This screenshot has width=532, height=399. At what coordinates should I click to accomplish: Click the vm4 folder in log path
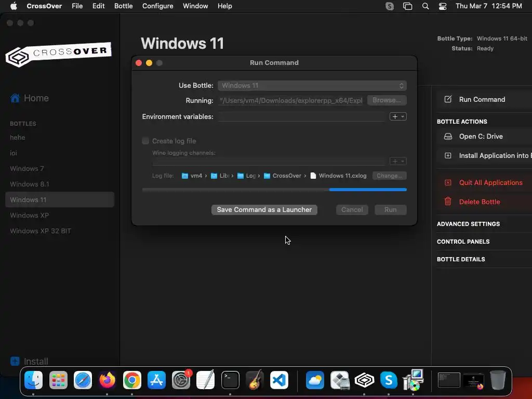(x=192, y=176)
